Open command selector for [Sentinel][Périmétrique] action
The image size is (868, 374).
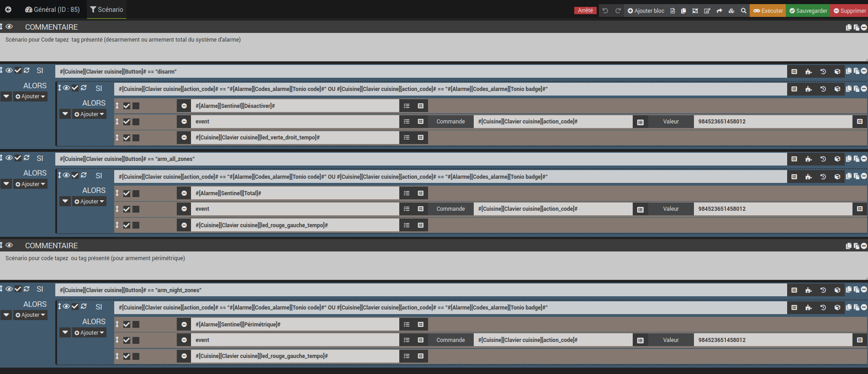click(421, 325)
